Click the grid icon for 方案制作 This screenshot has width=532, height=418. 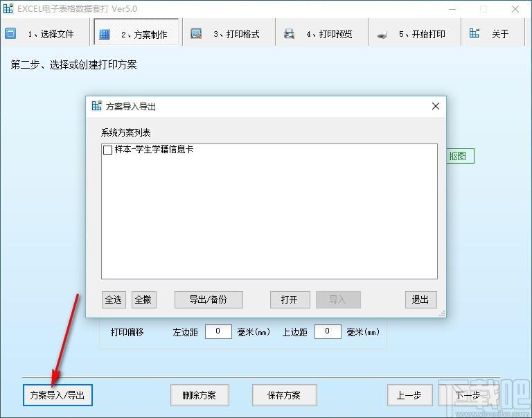pos(104,34)
